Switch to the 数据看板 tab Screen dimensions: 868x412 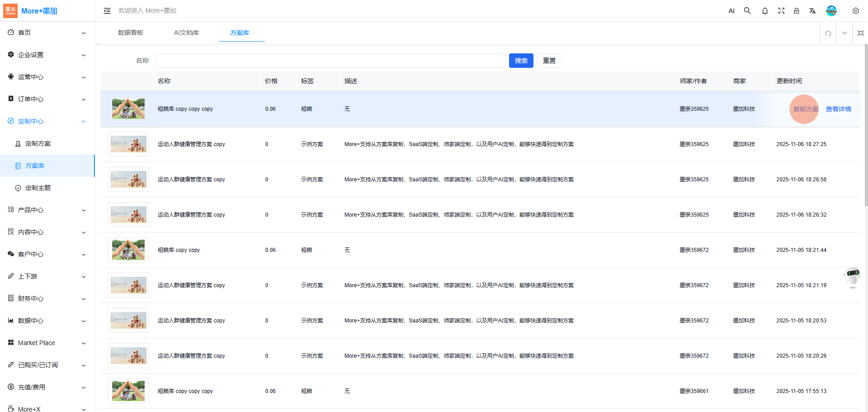pyautogui.click(x=131, y=33)
